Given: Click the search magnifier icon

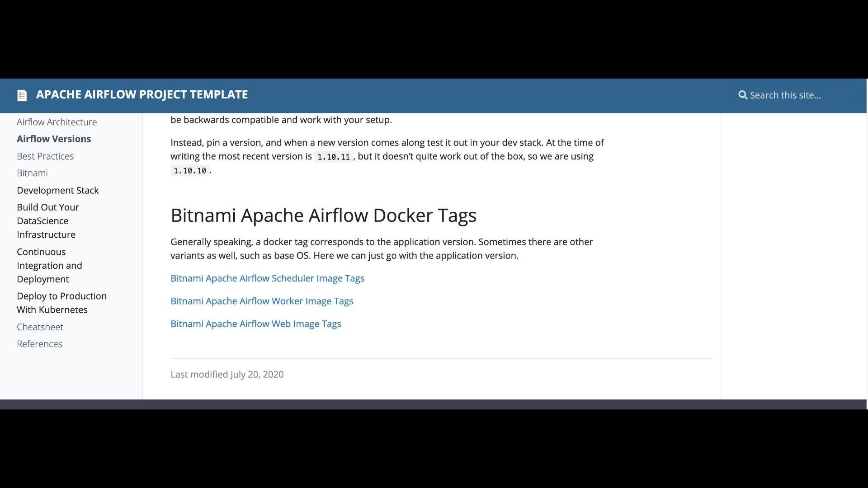Looking at the screenshot, I should [x=742, y=95].
